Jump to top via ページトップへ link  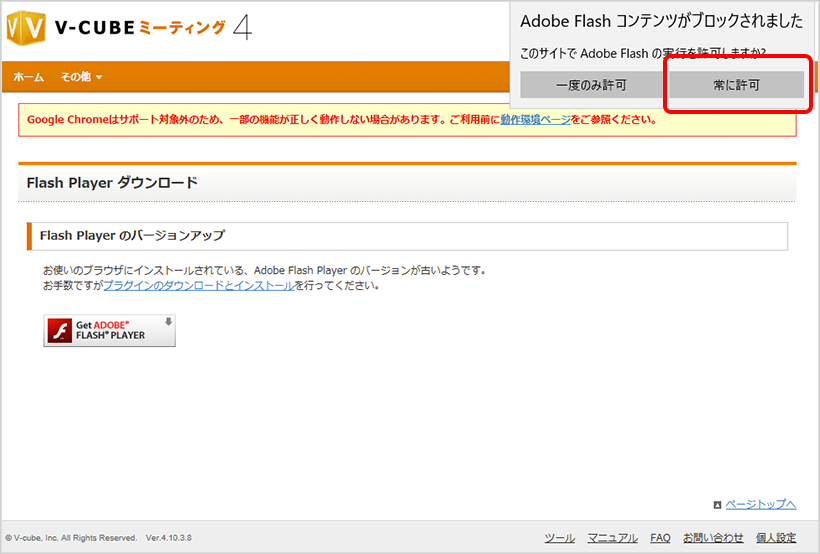pyautogui.click(x=760, y=504)
